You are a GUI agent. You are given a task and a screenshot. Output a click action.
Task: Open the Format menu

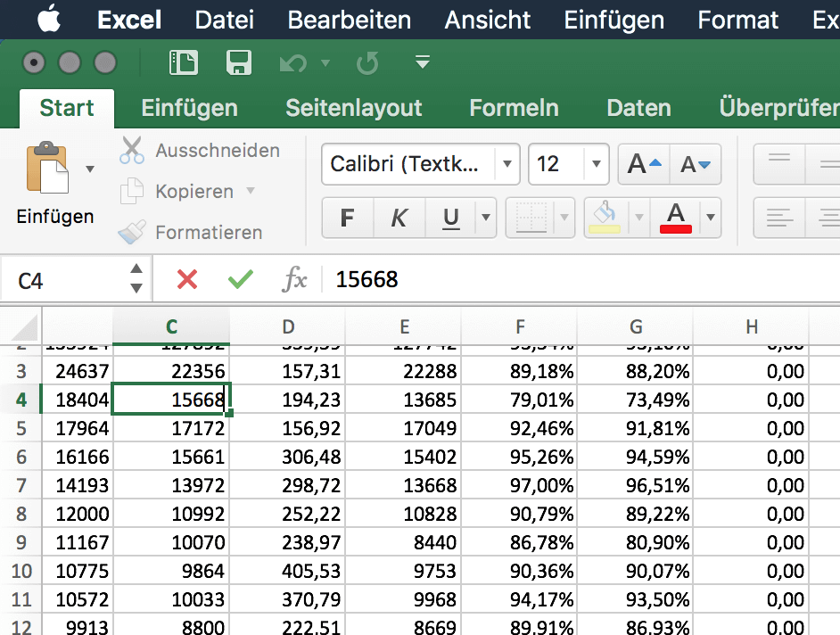point(737,20)
